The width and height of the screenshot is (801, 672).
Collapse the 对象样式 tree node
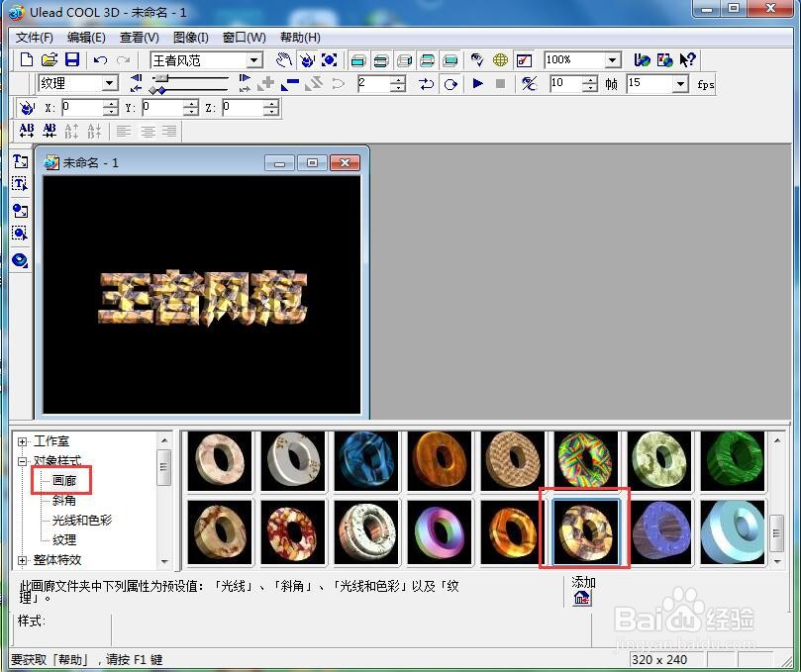(23, 461)
